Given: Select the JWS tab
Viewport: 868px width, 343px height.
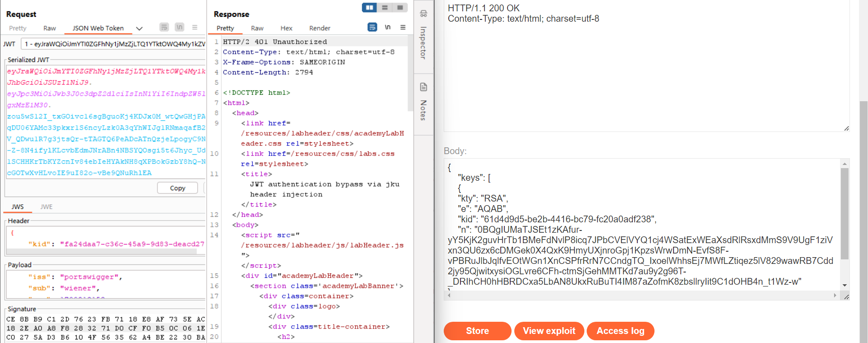Looking at the screenshot, I should click(18, 207).
